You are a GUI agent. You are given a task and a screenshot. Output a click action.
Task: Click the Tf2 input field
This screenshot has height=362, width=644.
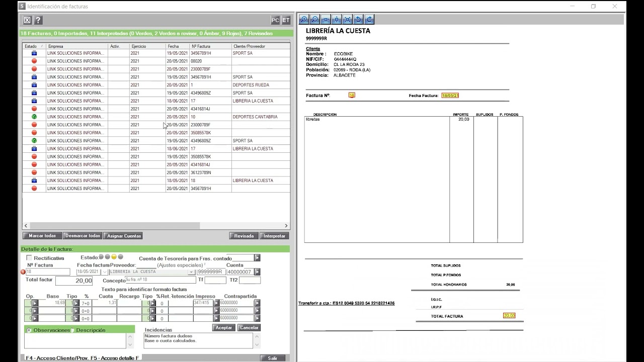click(x=250, y=280)
